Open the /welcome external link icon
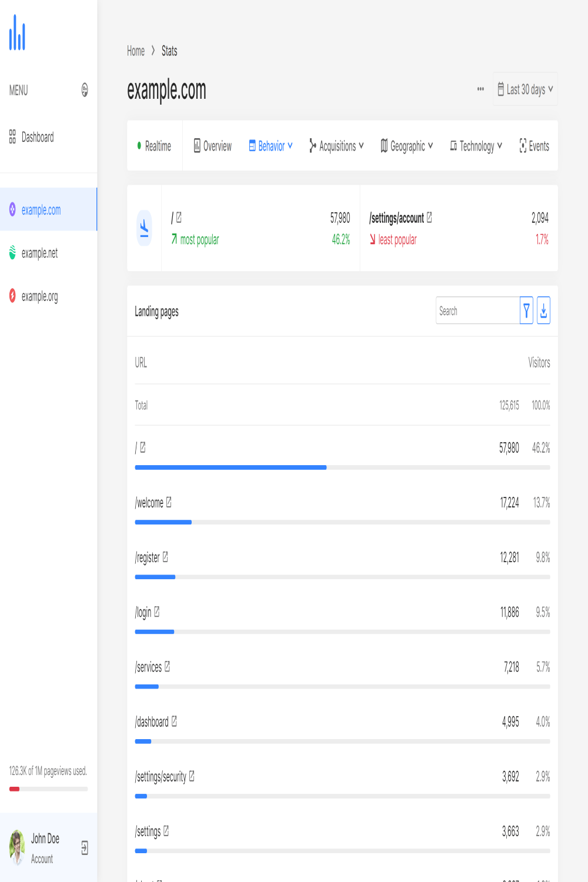Viewport: 588px width, 882px height. pos(169,502)
